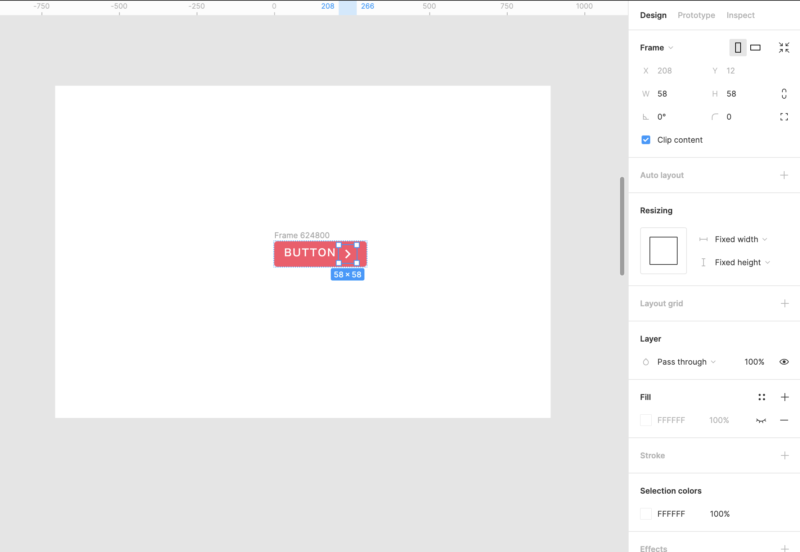This screenshot has width=800, height=552.
Task: Click the Selection colors FFFFFF swatch
Action: (646, 514)
